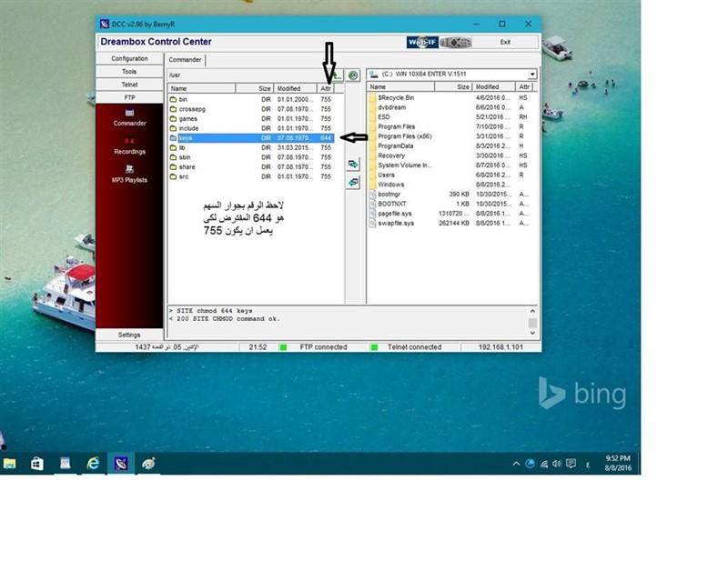
Task: Open the Telnet section
Action: point(129,85)
